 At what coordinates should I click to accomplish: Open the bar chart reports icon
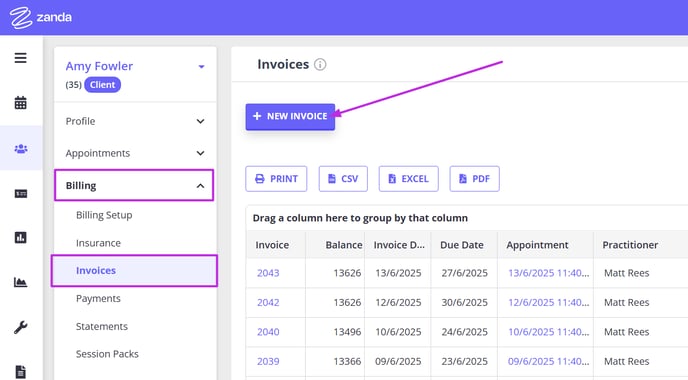point(21,237)
